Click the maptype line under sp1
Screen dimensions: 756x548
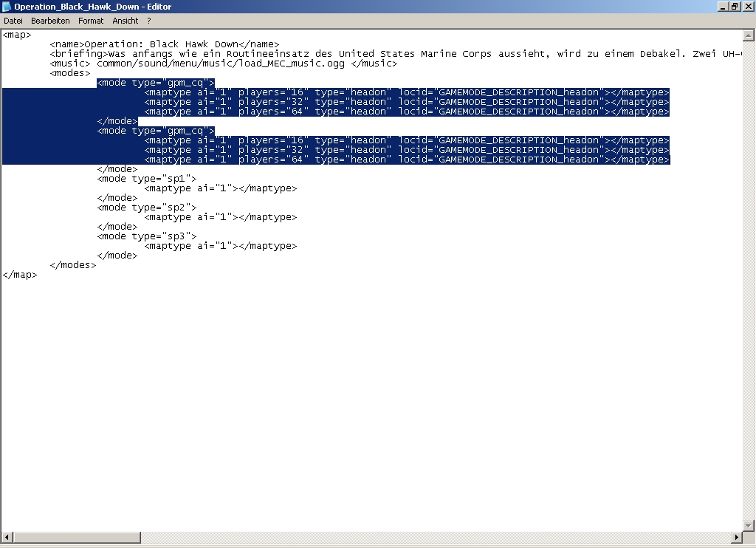pos(221,188)
